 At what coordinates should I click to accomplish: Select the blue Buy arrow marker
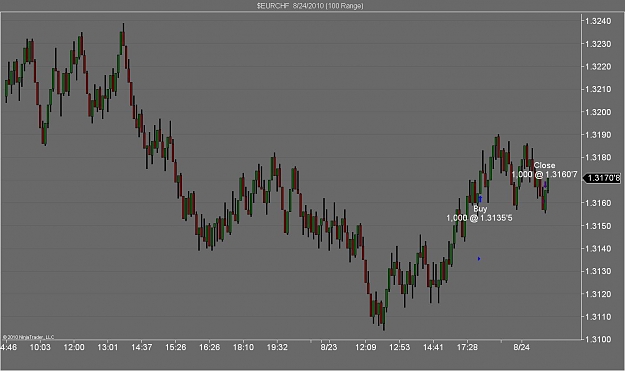480,198
